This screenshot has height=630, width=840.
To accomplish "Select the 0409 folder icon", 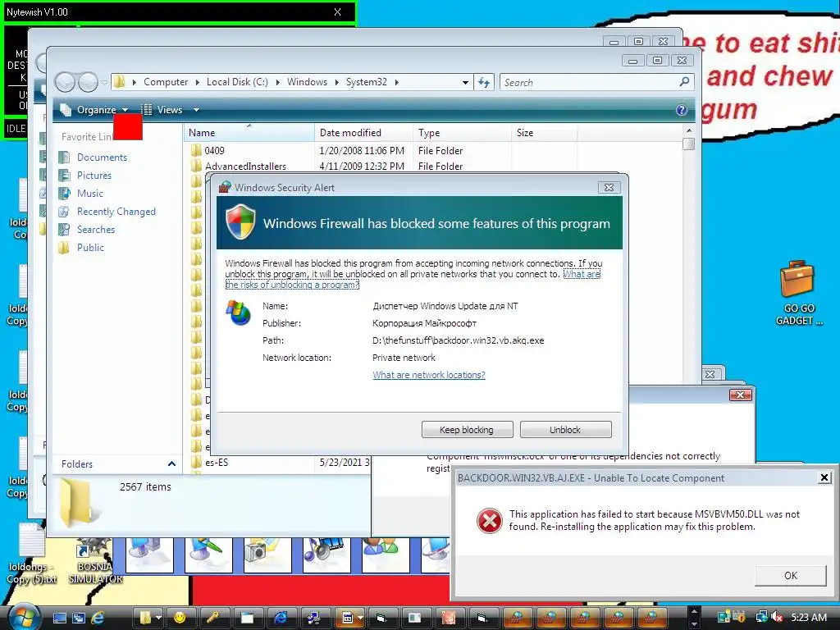I will point(196,151).
